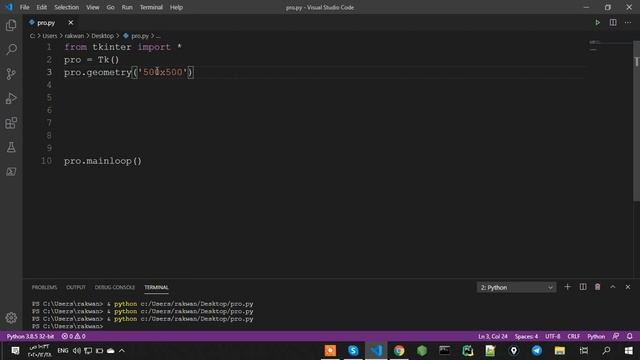
Task: Open editor More Actions ellipsis
Action: click(628, 22)
